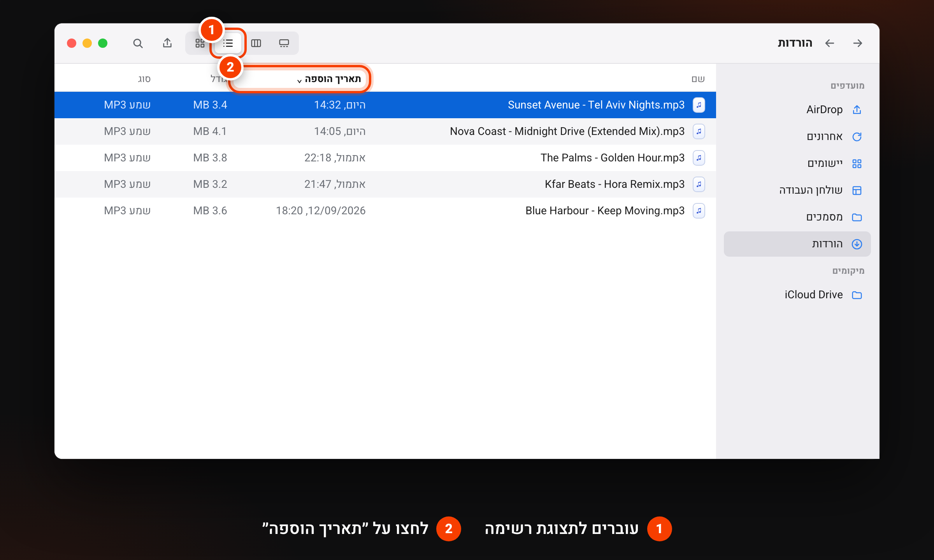
Task: Click the Kfar Beats file music icon
Action: (699, 184)
